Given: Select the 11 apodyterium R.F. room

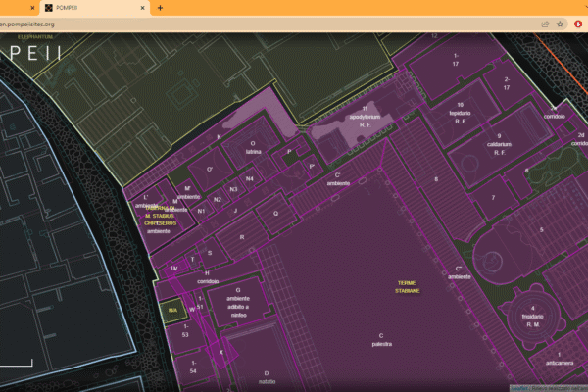Looking at the screenshot, I should 364,117.
